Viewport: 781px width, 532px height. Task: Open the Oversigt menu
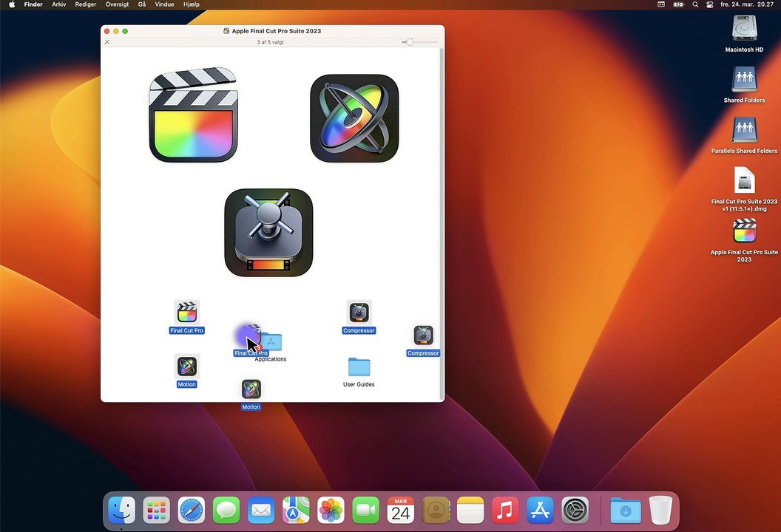[x=117, y=4]
